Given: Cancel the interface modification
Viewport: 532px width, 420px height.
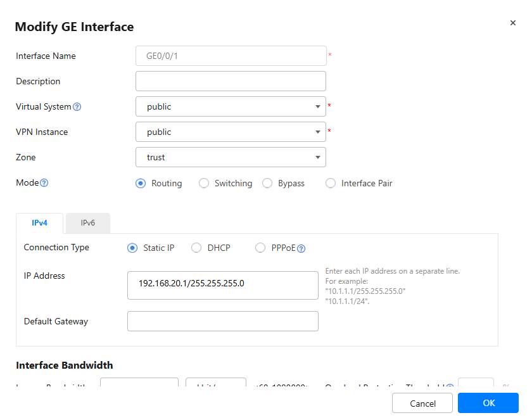Looking at the screenshot, I should [x=422, y=403].
